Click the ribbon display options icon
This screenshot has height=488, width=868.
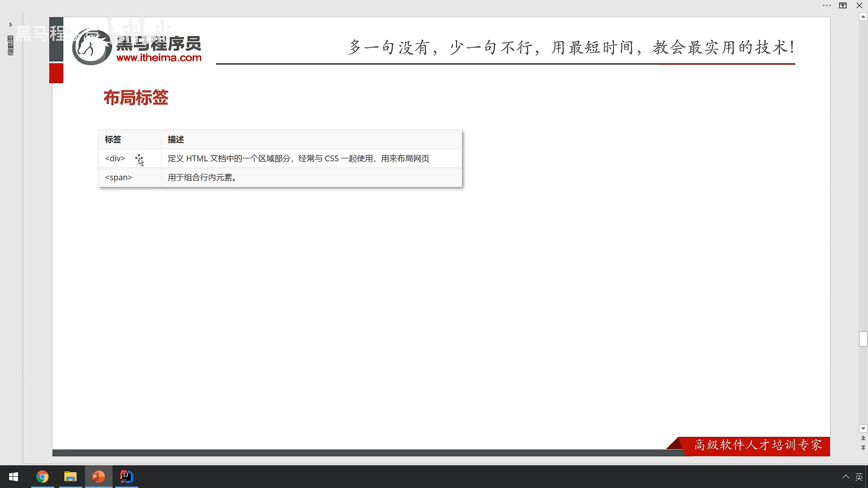click(843, 5)
